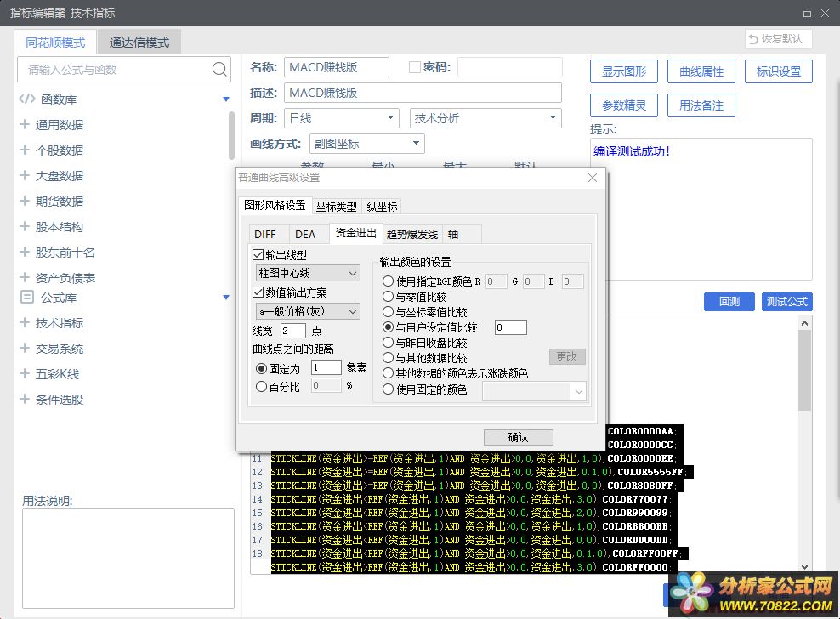Click the search magnifier icon
Image resolution: width=840 pixels, height=619 pixels.
[219, 69]
